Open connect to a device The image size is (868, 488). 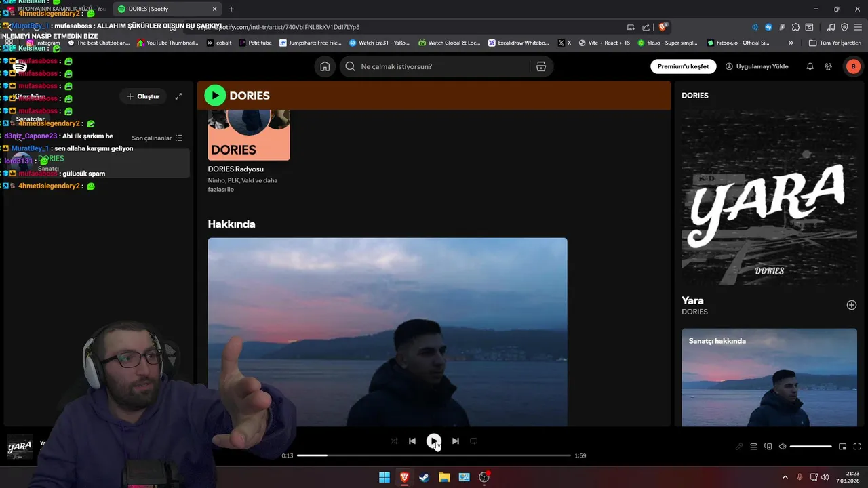pos(768,447)
